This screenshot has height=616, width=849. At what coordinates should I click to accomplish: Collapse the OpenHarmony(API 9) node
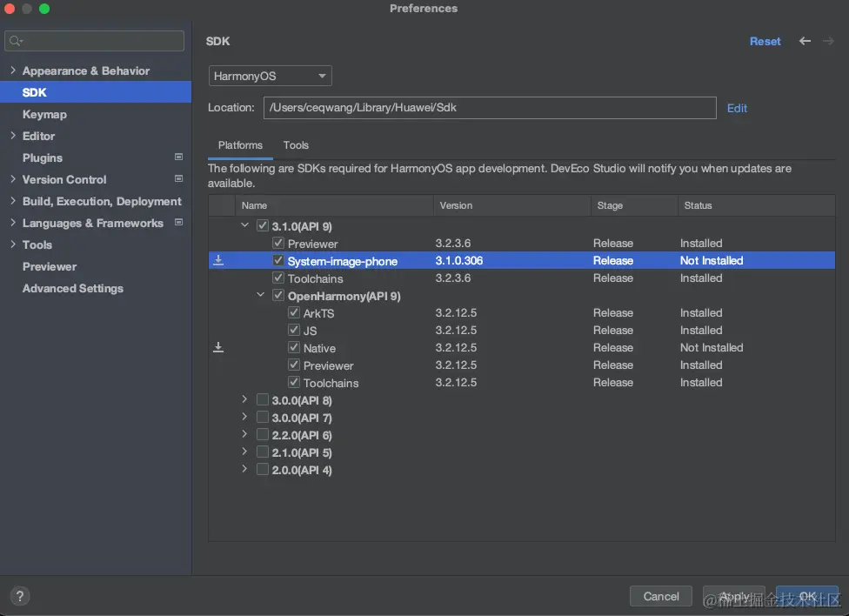coord(261,296)
